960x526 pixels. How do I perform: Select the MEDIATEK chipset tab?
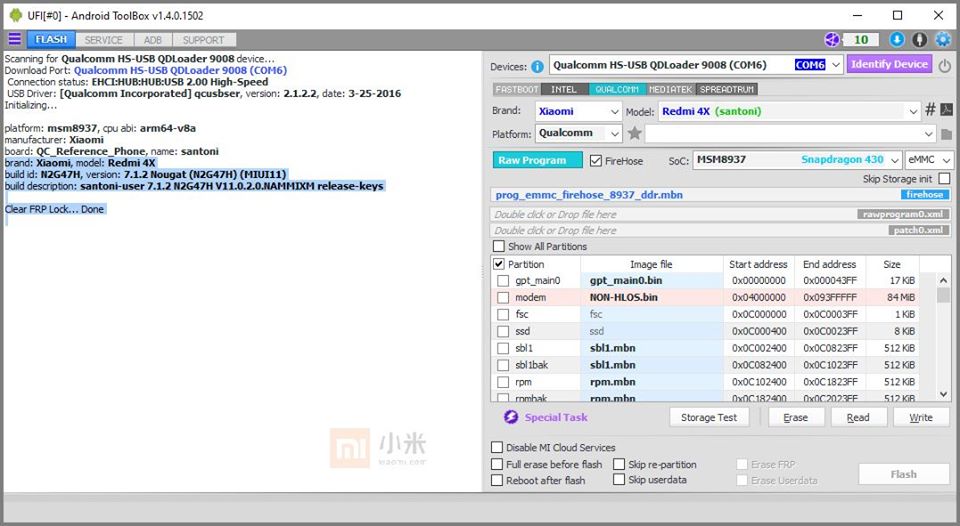[x=670, y=89]
